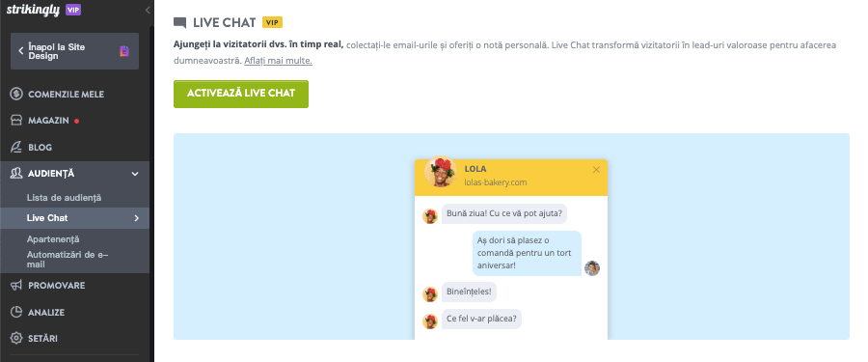Click Lola's avatar in the chat header
The height and width of the screenshot is (362, 868).
click(441, 172)
